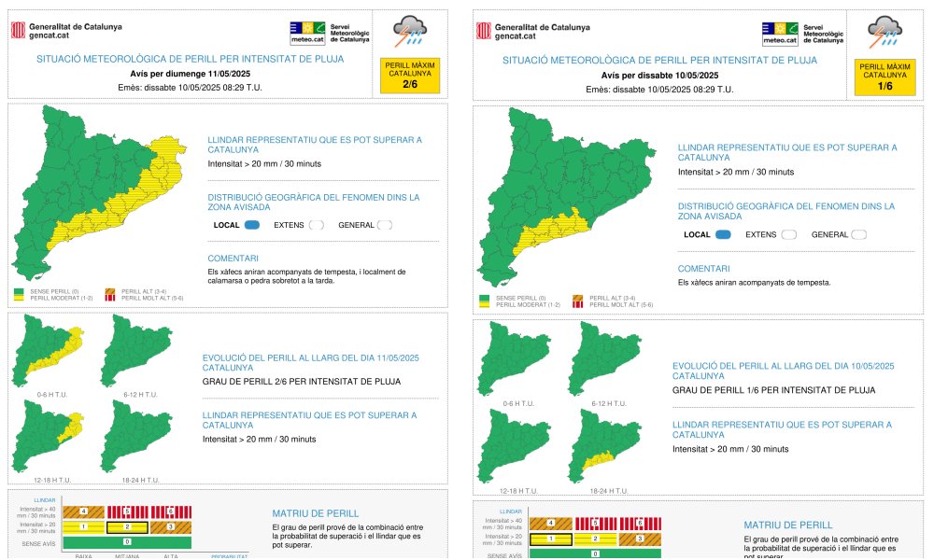
Task: Click the yellow 'Perill màxim 1/6' badge
Action: tap(883, 76)
